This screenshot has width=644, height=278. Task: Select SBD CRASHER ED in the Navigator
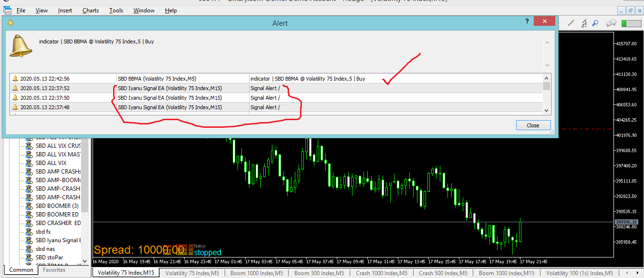(58, 223)
